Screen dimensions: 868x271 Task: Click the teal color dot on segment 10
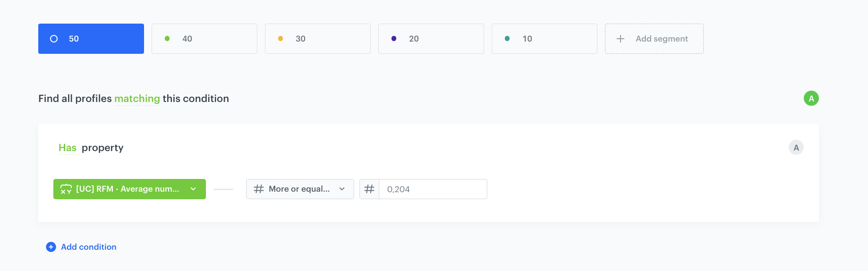(x=507, y=39)
